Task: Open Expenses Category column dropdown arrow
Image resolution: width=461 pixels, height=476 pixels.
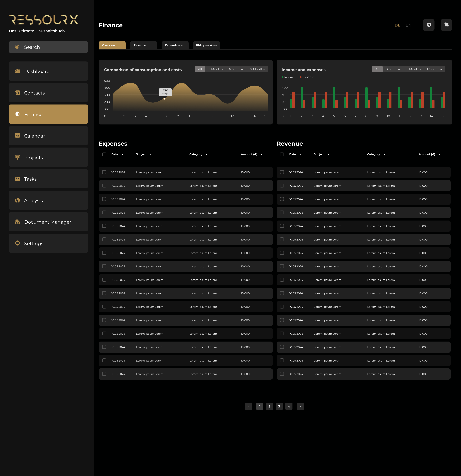Action: [x=206, y=154]
